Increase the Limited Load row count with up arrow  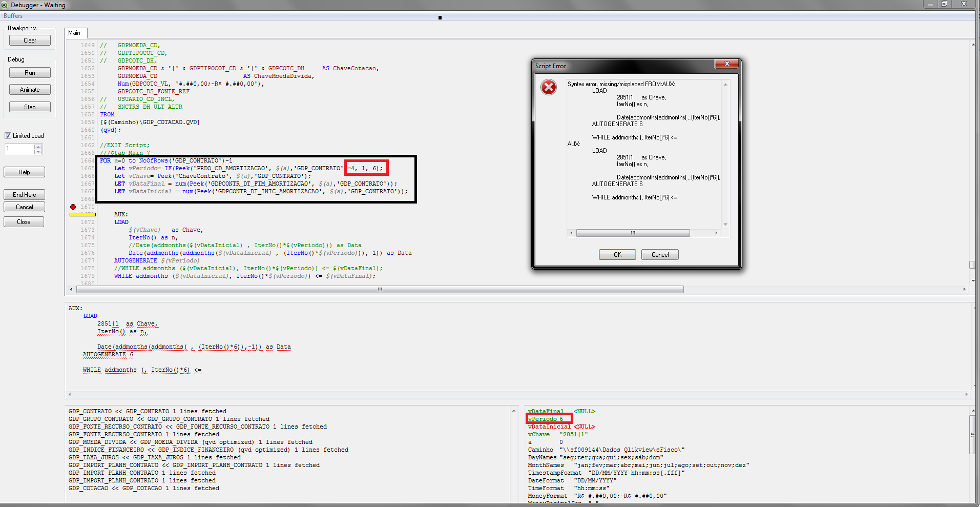(x=38, y=147)
